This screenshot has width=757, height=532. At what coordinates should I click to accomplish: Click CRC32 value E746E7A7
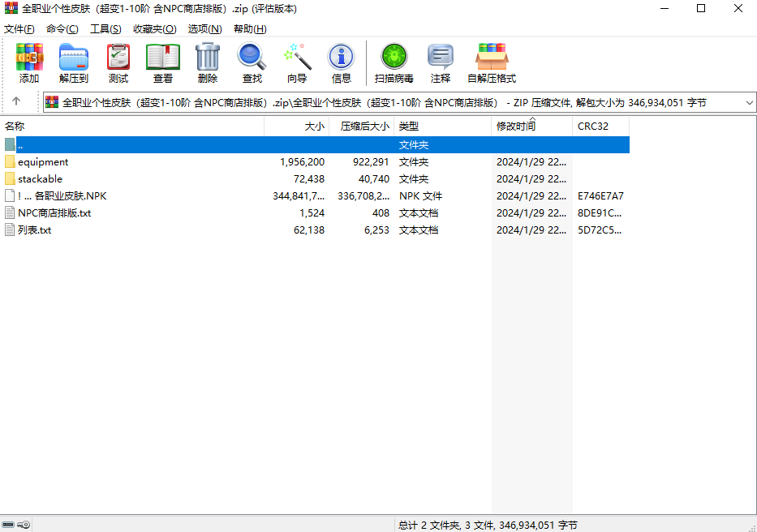coord(600,195)
